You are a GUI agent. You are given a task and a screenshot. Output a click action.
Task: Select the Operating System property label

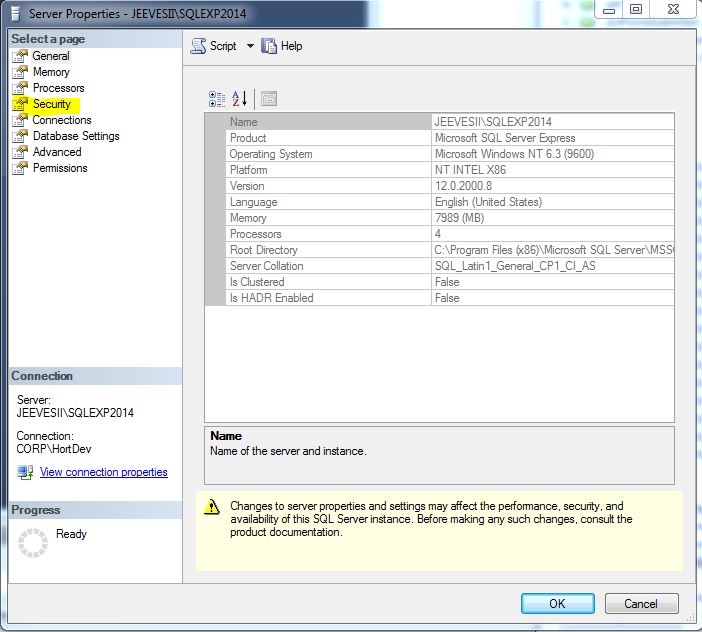(x=271, y=154)
